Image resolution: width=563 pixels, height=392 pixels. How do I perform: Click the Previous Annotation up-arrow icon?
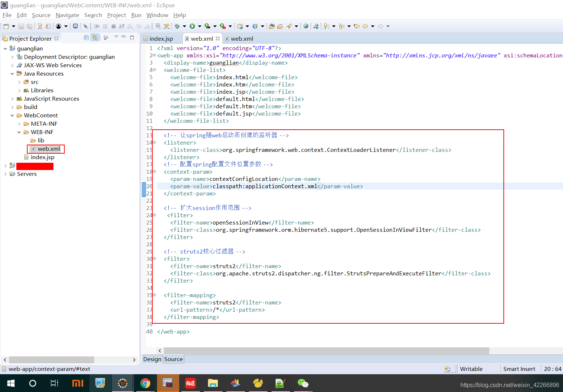click(342, 26)
